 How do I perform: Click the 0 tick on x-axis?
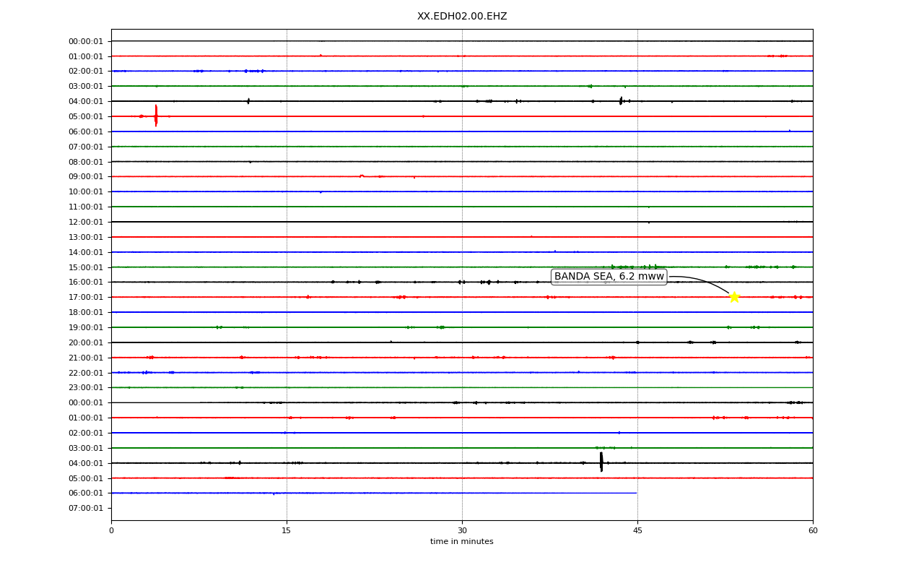tap(111, 531)
